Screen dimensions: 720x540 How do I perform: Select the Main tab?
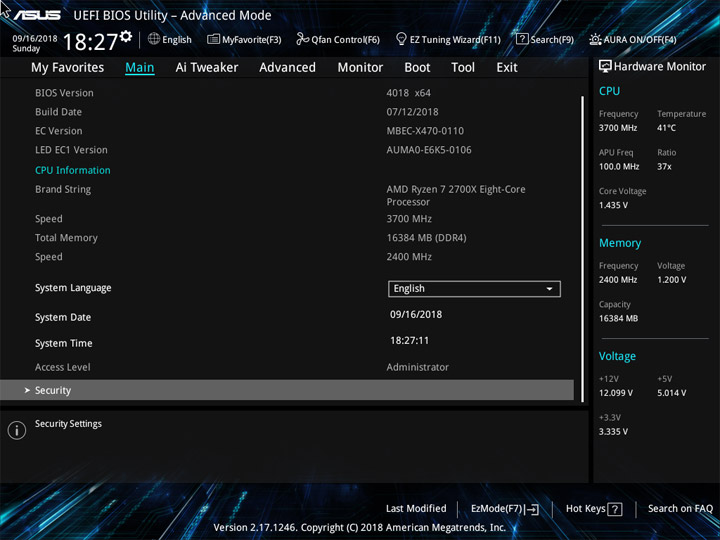point(140,68)
